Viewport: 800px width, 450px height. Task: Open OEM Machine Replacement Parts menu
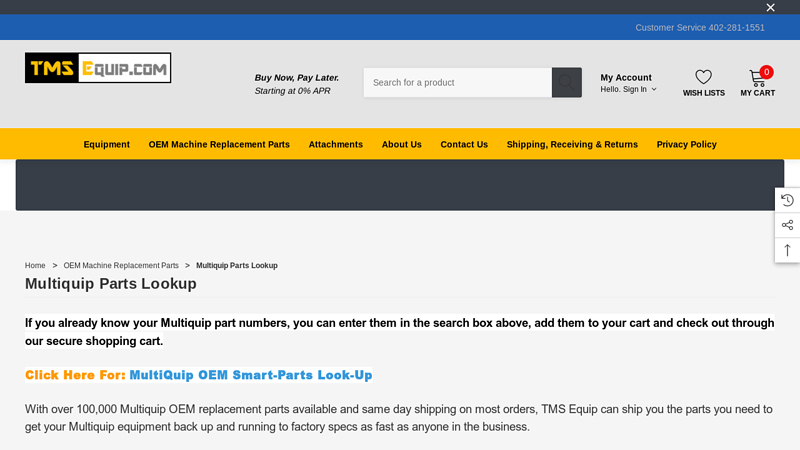[x=219, y=144]
